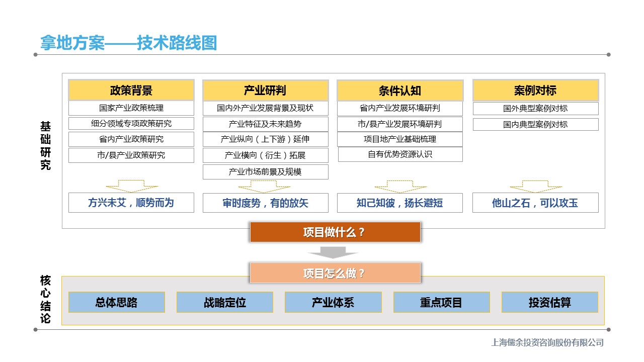This screenshot has height=362, width=644.
Task: Click the 重点项目 box
Action: tap(441, 303)
